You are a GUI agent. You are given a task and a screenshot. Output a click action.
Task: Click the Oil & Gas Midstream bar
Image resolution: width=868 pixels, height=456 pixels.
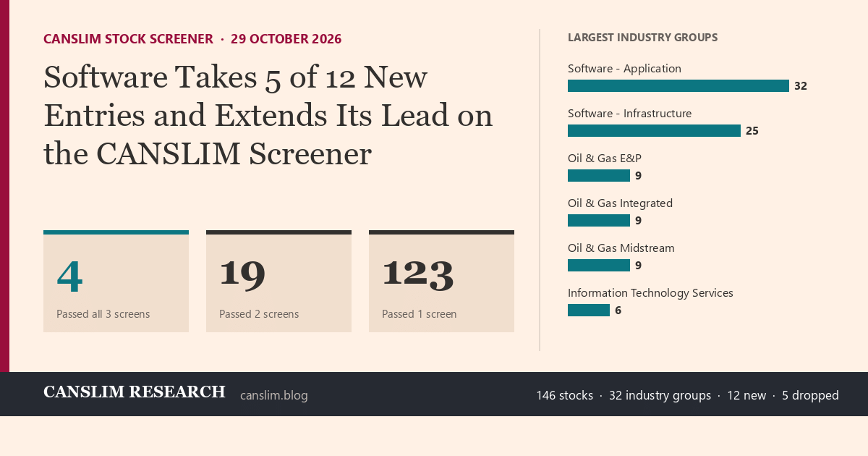click(x=599, y=265)
